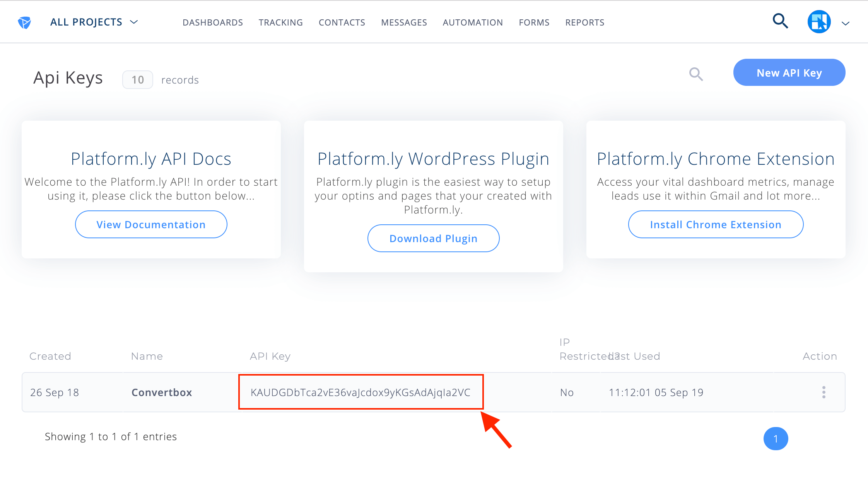Image resolution: width=868 pixels, height=492 pixels.
Task: Open the global search magnifier in header
Action: pos(780,21)
